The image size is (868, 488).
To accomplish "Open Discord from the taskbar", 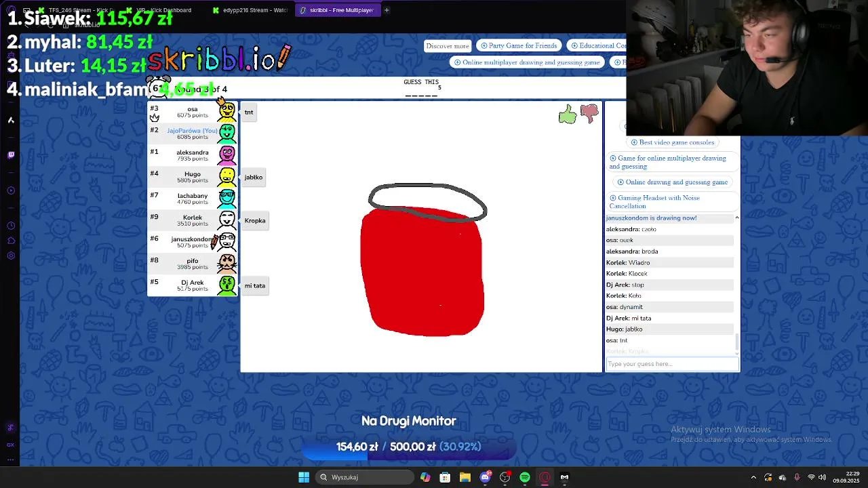I will (485, 477).
